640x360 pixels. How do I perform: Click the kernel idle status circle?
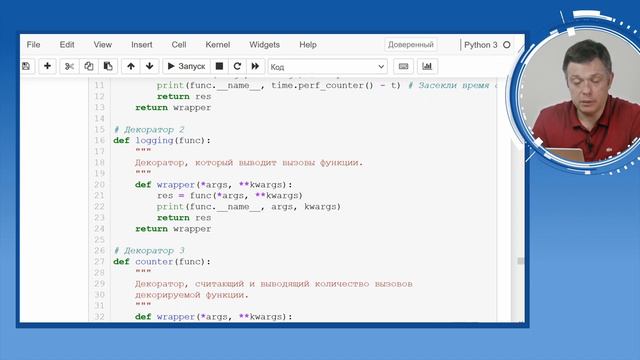click(x=507, y=45)
